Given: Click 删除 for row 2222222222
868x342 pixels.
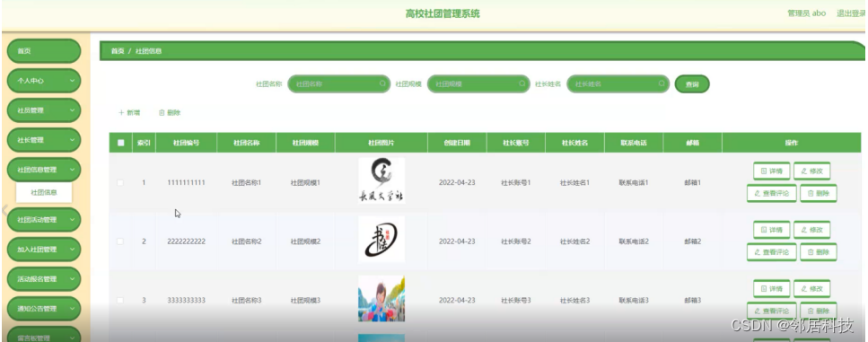Looking at the screenshot, I should 818,252.
